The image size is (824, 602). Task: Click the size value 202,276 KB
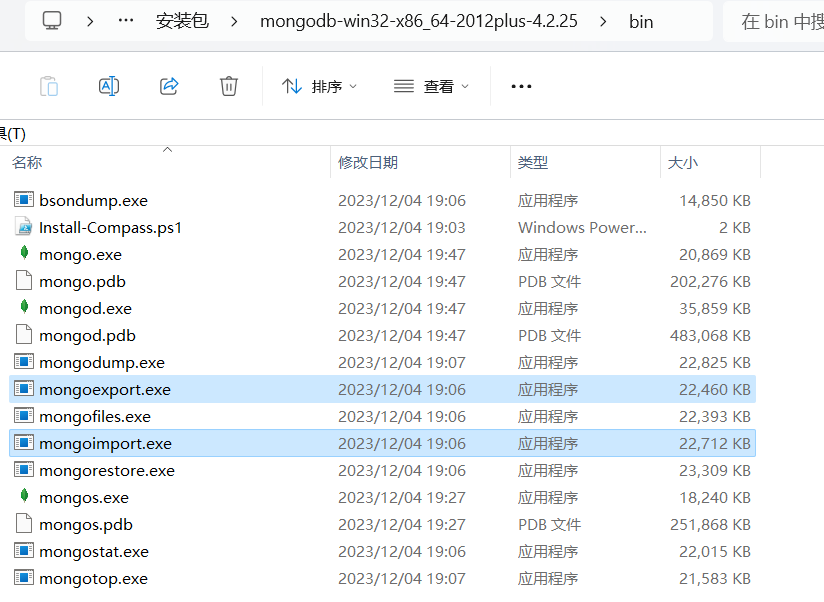pyautogui.click(x=710, y=282)
